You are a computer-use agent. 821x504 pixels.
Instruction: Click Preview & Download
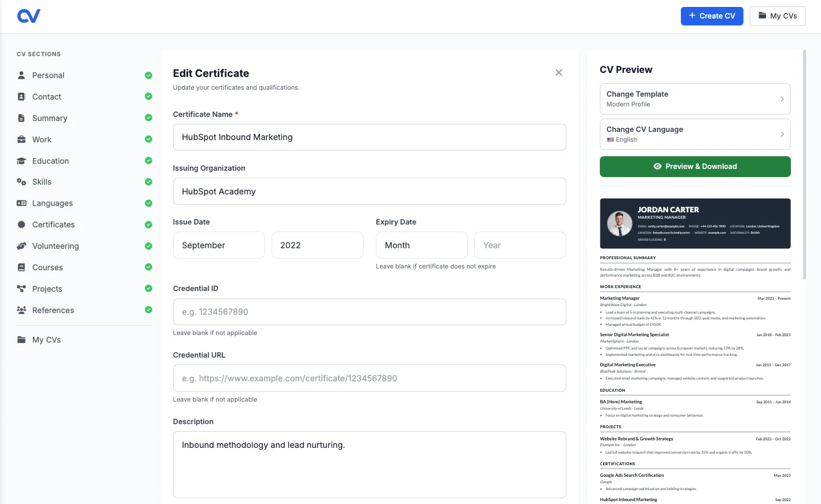695,166
